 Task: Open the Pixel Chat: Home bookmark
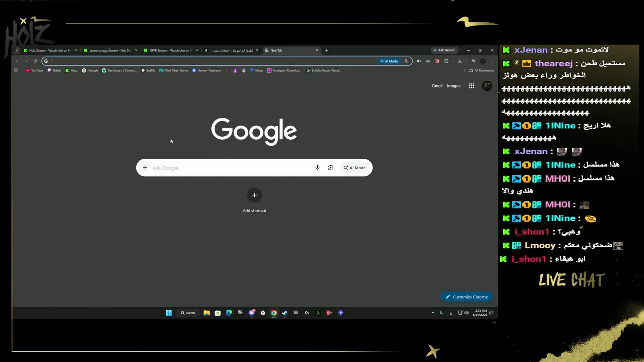(x=174, y=71)
